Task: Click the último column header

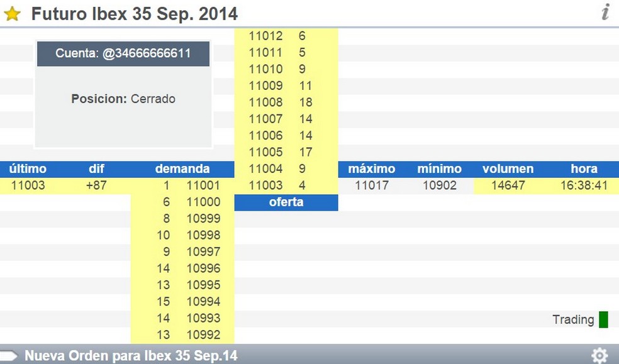Action: 28,169
